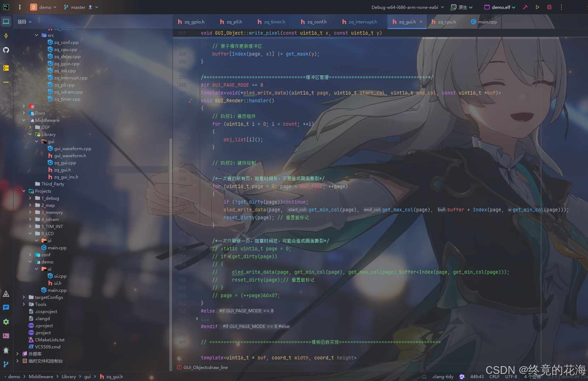Open the CMake tool window triangle icon

(6, 294)
